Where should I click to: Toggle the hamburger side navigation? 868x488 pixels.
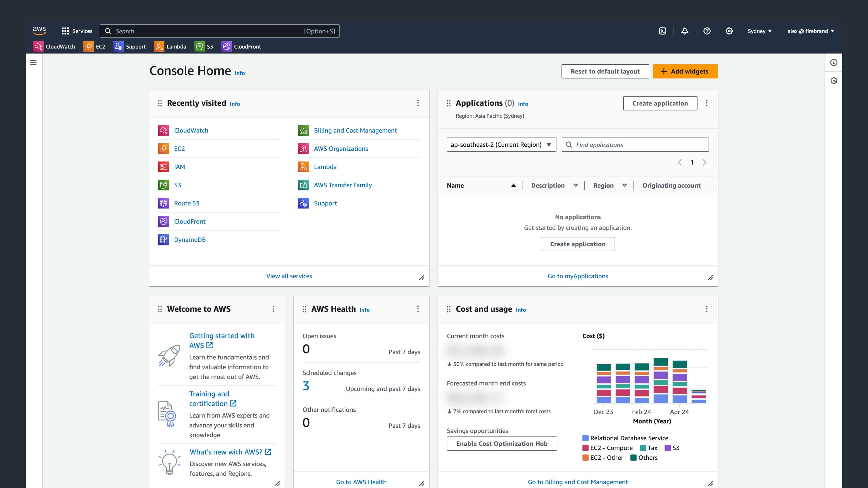[x=33, y=62]
